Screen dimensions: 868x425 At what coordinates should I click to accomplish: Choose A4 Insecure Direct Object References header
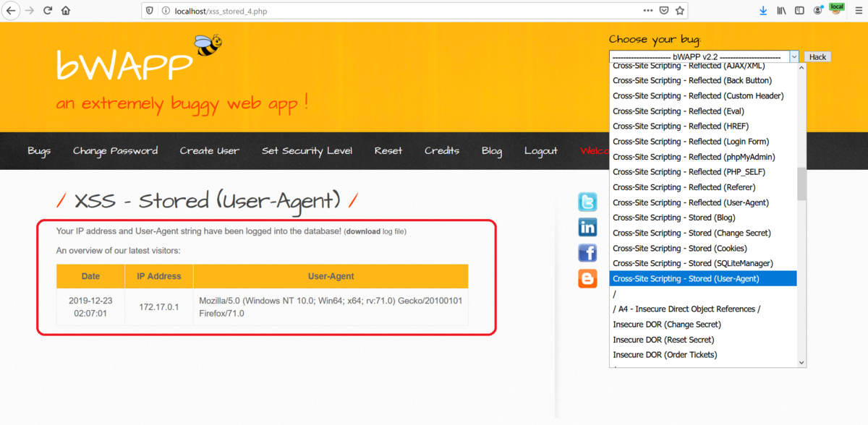(703, 309)
